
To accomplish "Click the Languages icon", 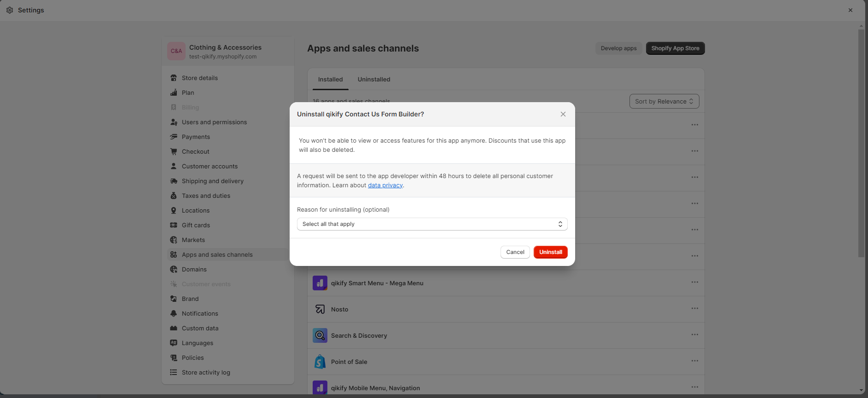I will tap(174, 343).
